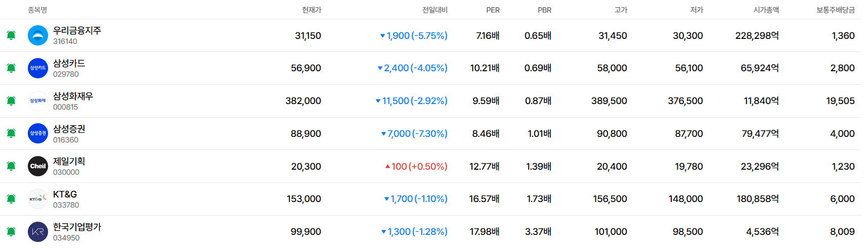
Task: Toggle the alert bell for 우리금융지주
Action: (x=11, y=35)
